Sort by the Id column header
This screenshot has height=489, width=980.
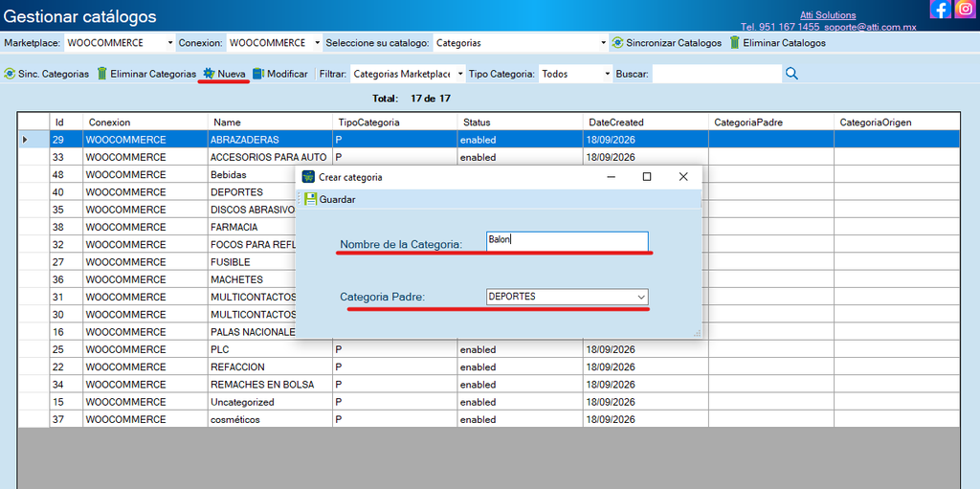point(66,122)
